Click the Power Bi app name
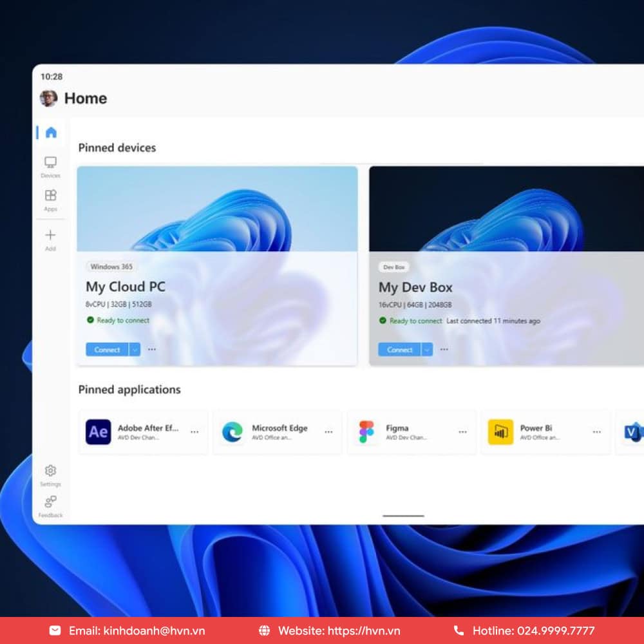The image size is (644, 644). click(x=536, y=428)
